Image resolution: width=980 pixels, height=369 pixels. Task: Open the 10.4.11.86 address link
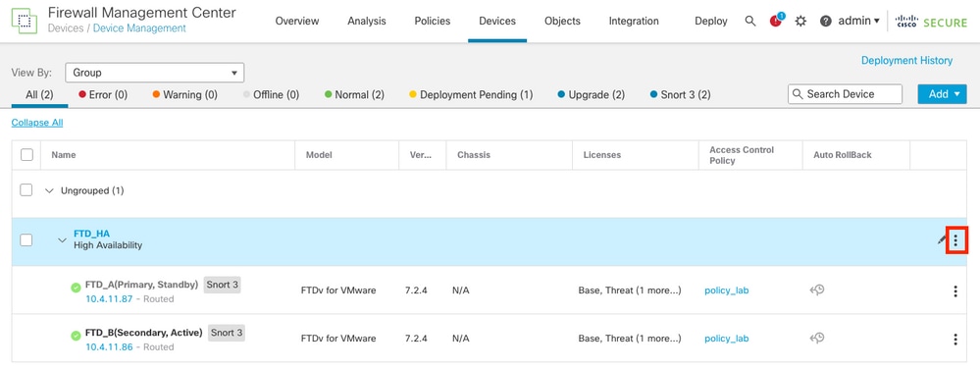click(109, 347)
